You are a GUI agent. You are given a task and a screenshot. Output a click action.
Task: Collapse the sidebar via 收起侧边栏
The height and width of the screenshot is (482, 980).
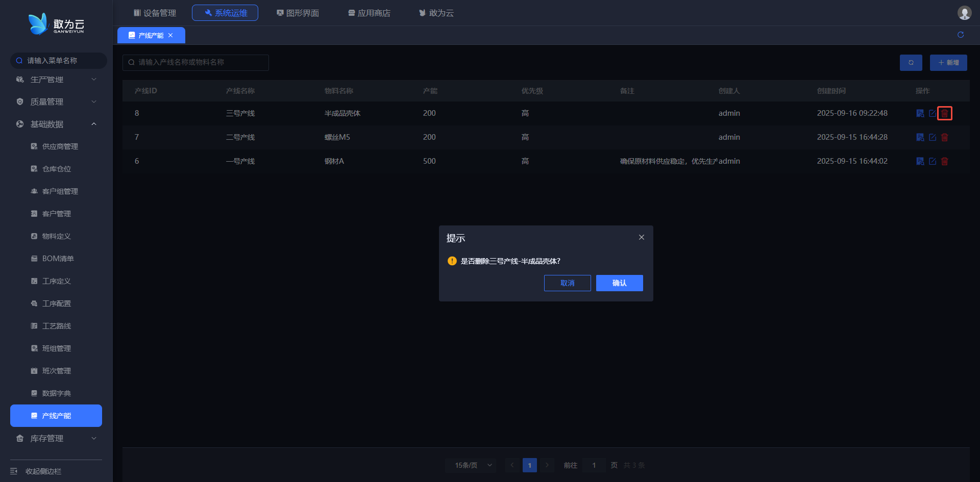[43, 471]
